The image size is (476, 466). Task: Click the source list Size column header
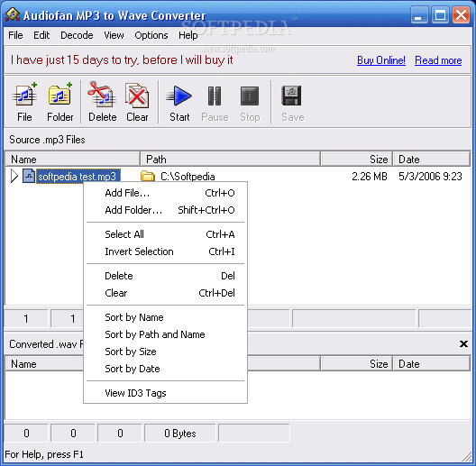coord(357,159)
